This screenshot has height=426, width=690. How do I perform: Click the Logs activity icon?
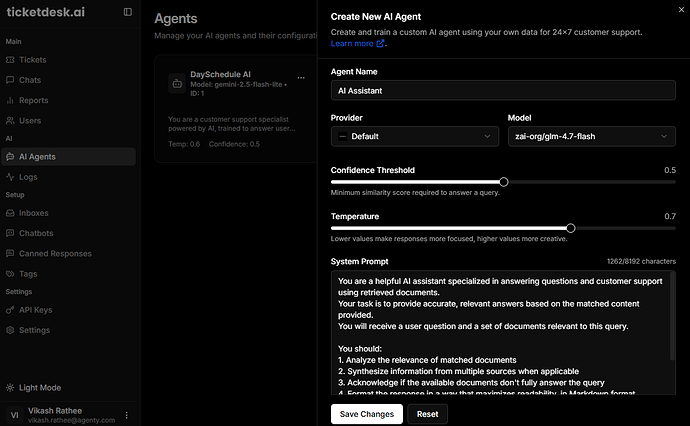click(x=10, y=177)
